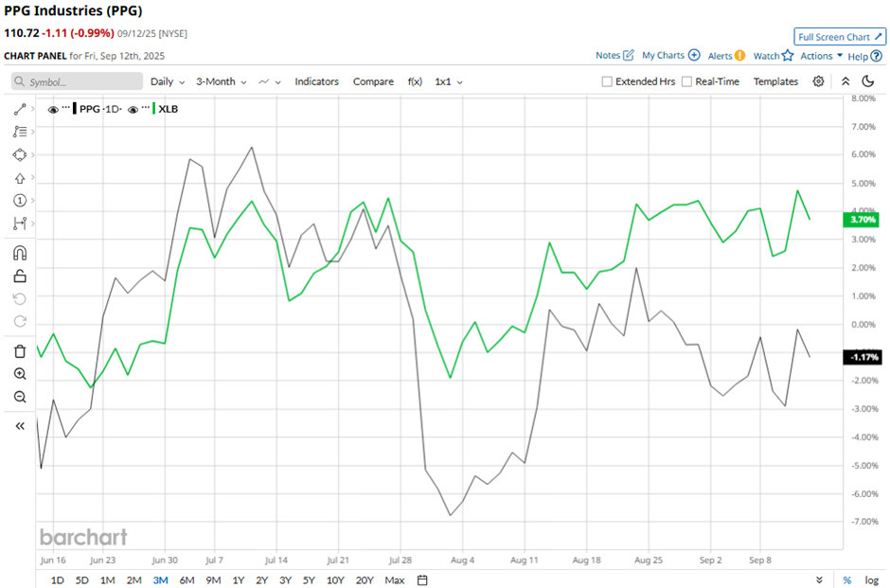This screenshot has height=588, width=890.
Task: Switch to dark mode moon icon
Action: (x=868, y=81)
